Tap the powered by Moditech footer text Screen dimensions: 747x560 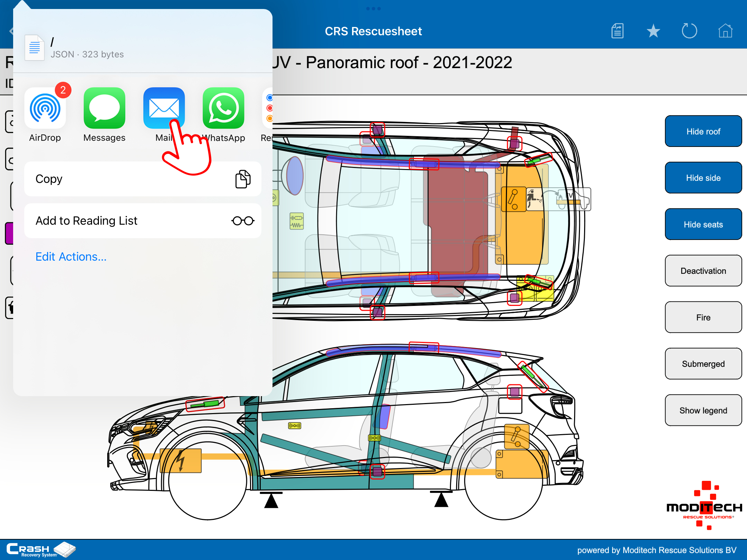657,550
